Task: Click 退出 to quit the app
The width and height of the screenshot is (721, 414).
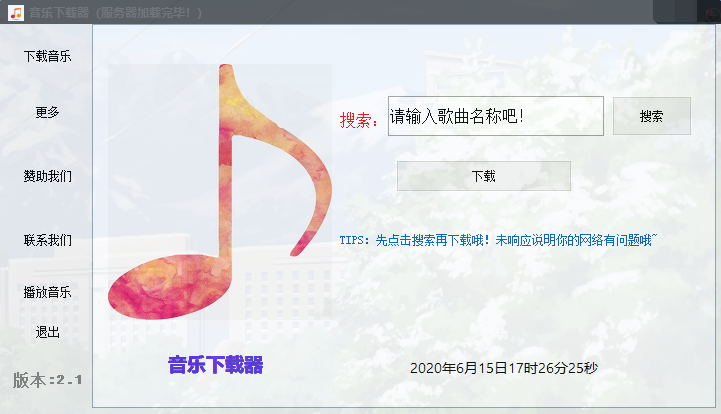Action: [x=47, y=332]
